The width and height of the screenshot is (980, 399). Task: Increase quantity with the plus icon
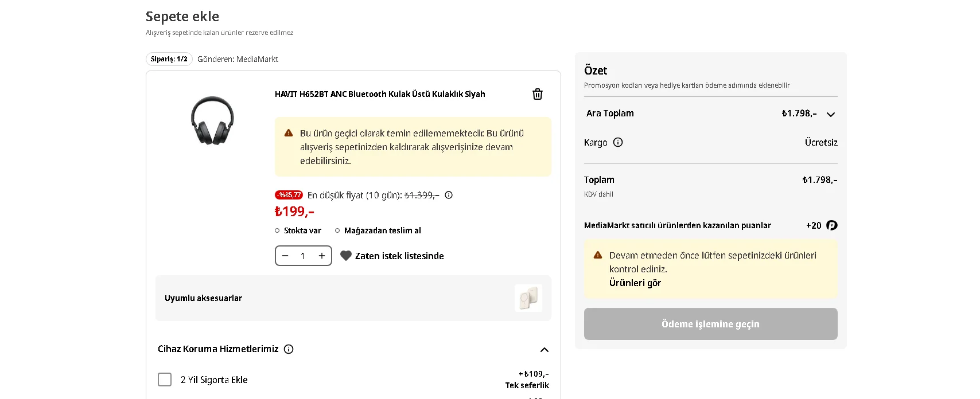tap(322, 256)
